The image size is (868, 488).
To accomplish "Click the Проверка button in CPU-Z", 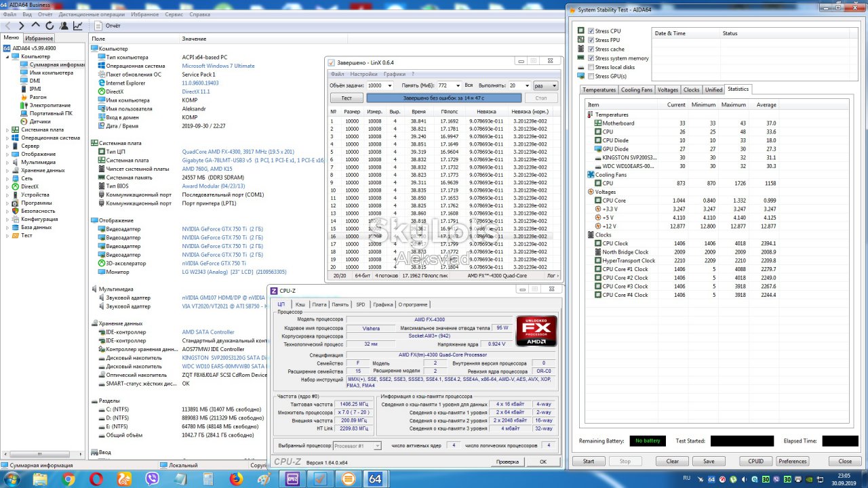I will (x=507, y=462).
